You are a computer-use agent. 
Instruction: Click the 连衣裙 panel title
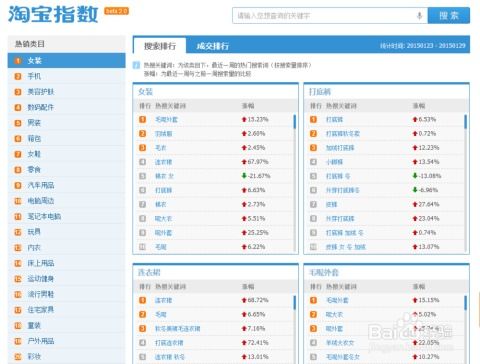(x=149, y=273)
